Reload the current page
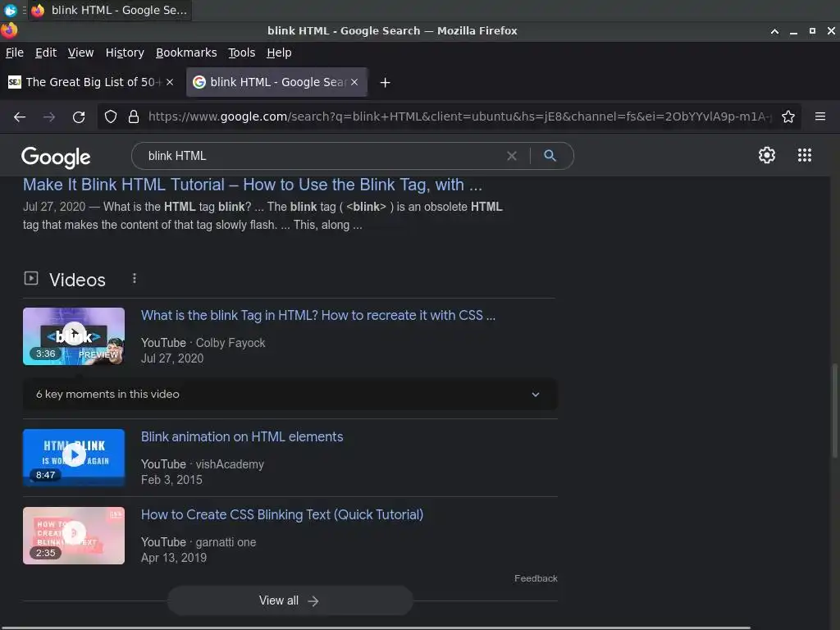This screenshot has width=840, height=630. click(x=79, y=116)
